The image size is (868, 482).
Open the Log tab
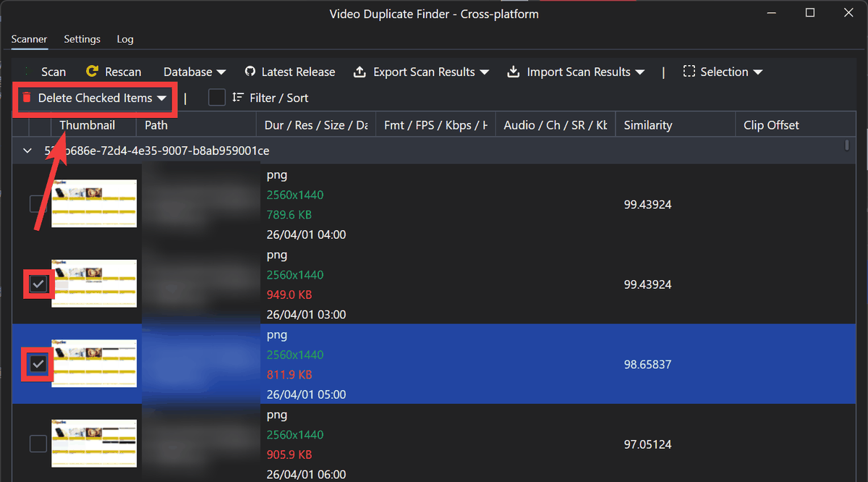[x=125, y=39]
